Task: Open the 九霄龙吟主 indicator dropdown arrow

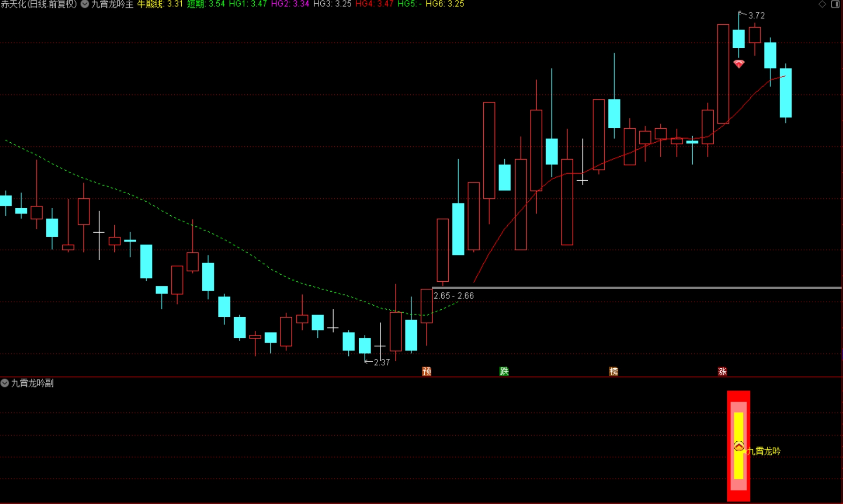Action: (x=85, y=4)
